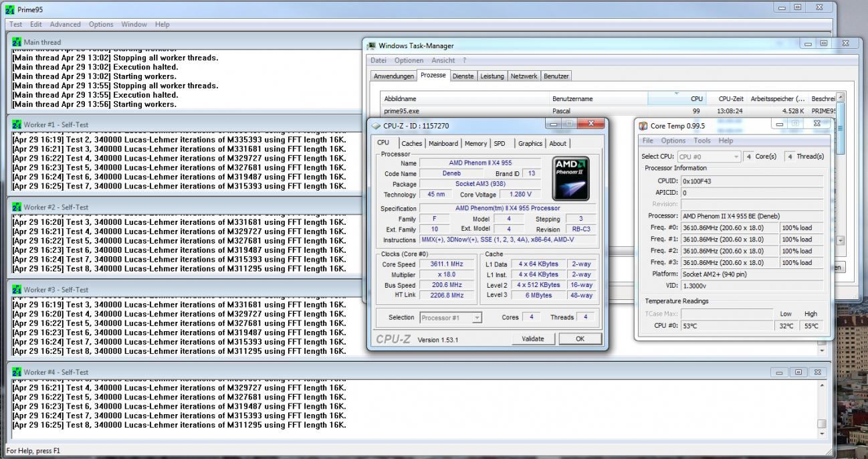Click the Validate button in CPU-Z
This screenshot has height=459, width=868.
(x=533, y=339)
